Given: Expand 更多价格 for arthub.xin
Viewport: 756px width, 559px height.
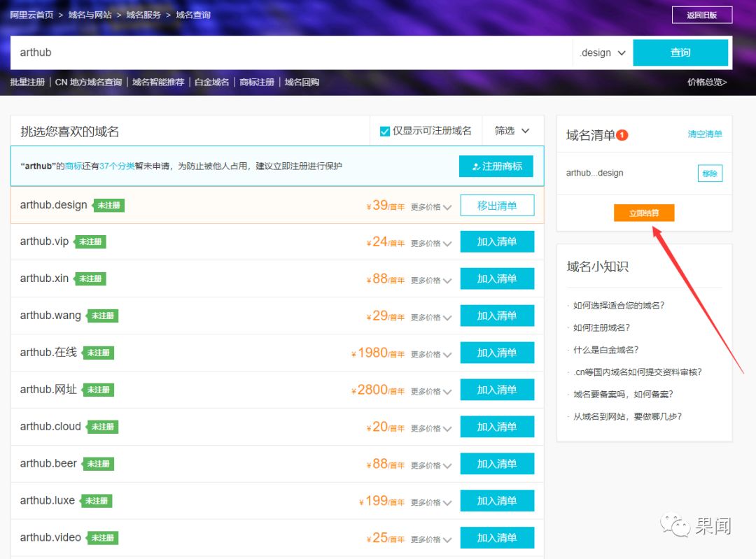Looking at the screenshot, I should (x=431, y=281).
